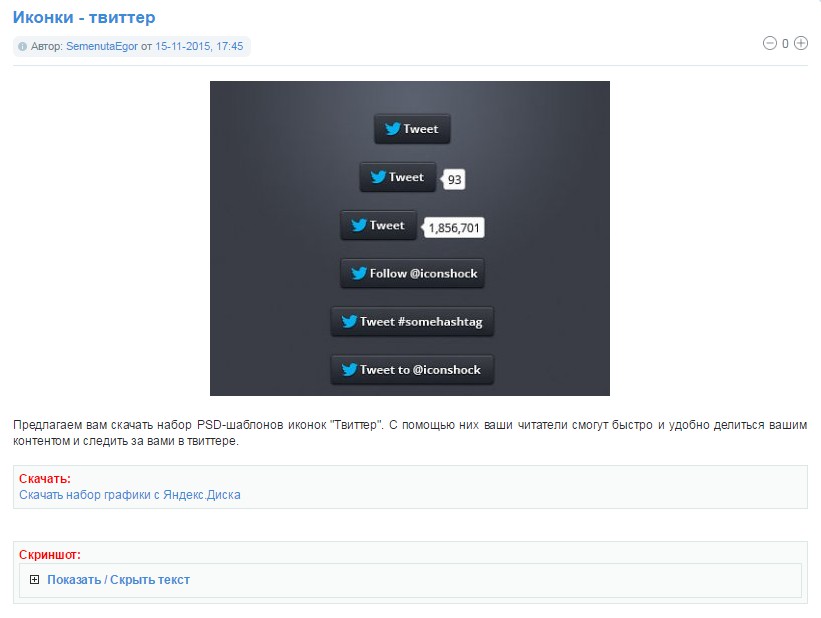Click the rating count 0
Viewport: 821px width, 618px height.
click(x=785, y=44)
